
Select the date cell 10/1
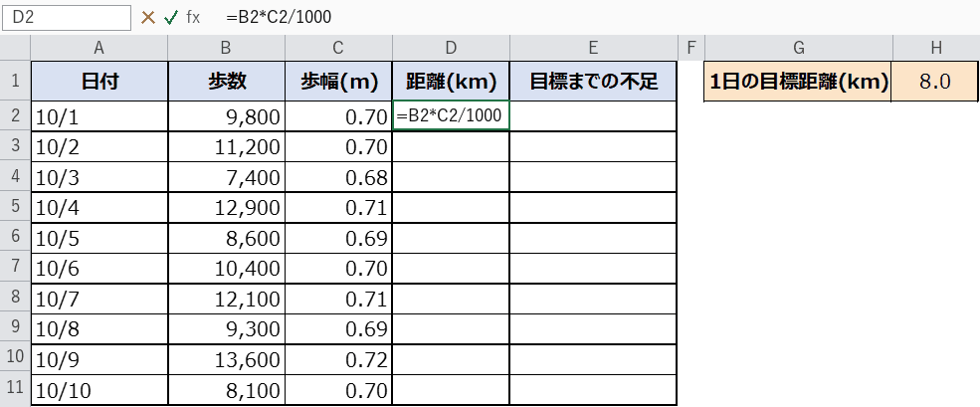pyautogui.click(x=99, y=116)
